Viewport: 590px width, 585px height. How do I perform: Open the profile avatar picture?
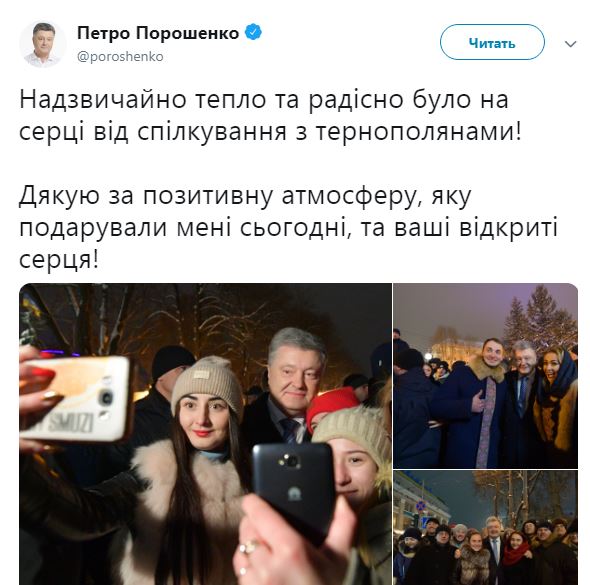43,44
